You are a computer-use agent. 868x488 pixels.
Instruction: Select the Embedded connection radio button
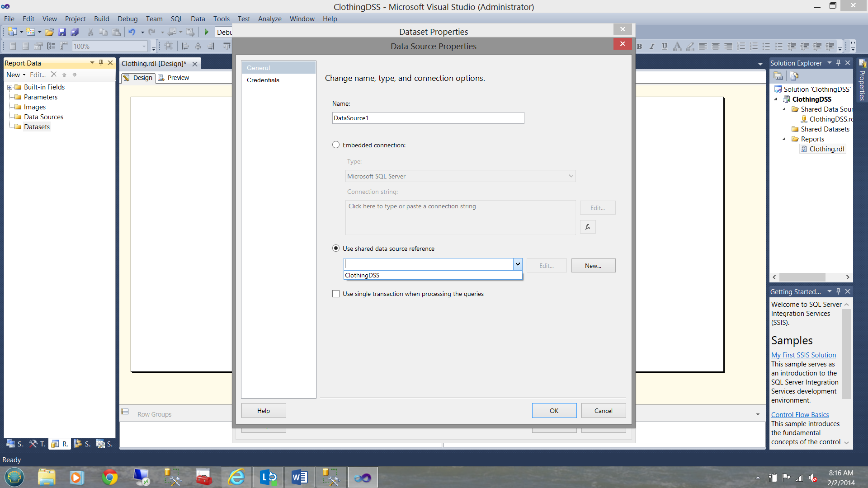pos(336,145)
